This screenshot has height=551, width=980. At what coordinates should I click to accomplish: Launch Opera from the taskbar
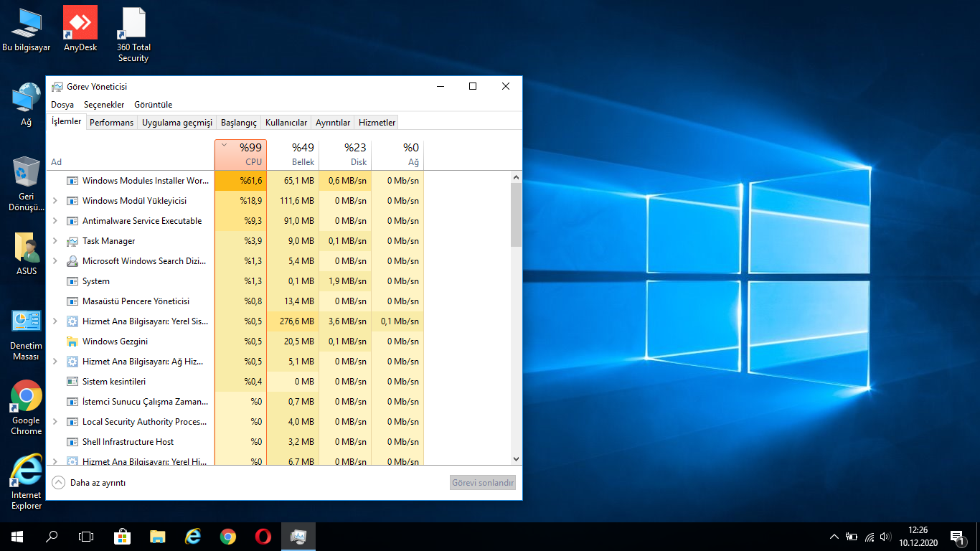tap(263, 536)
